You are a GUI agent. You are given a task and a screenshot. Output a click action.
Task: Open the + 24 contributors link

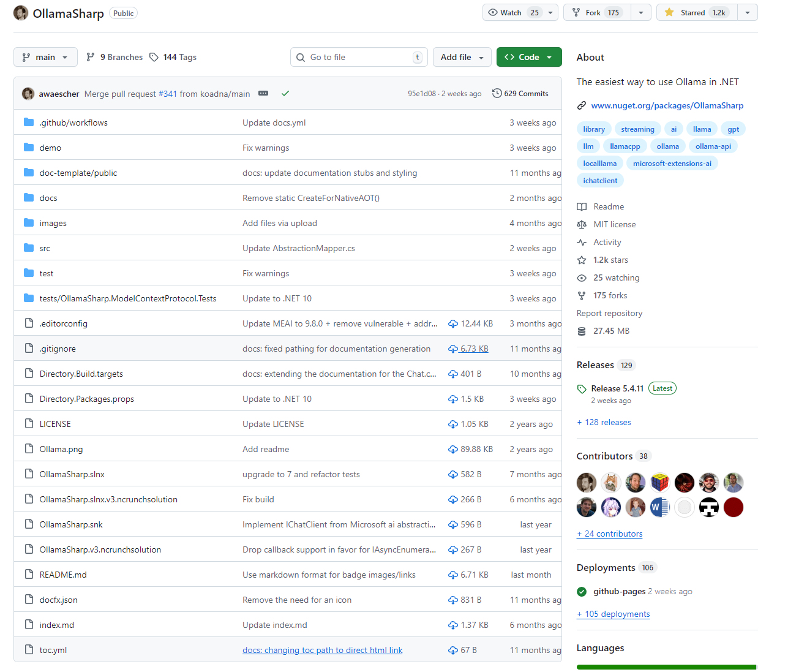point(610,534)
